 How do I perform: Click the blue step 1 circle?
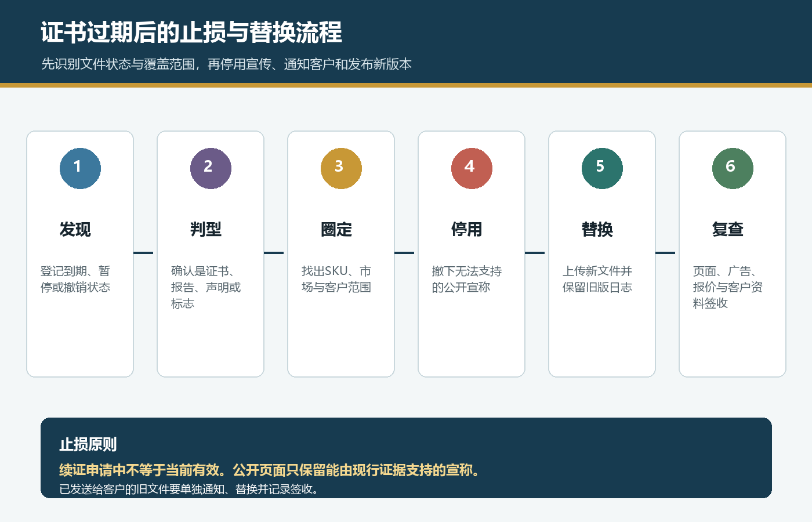coord(80,168)
